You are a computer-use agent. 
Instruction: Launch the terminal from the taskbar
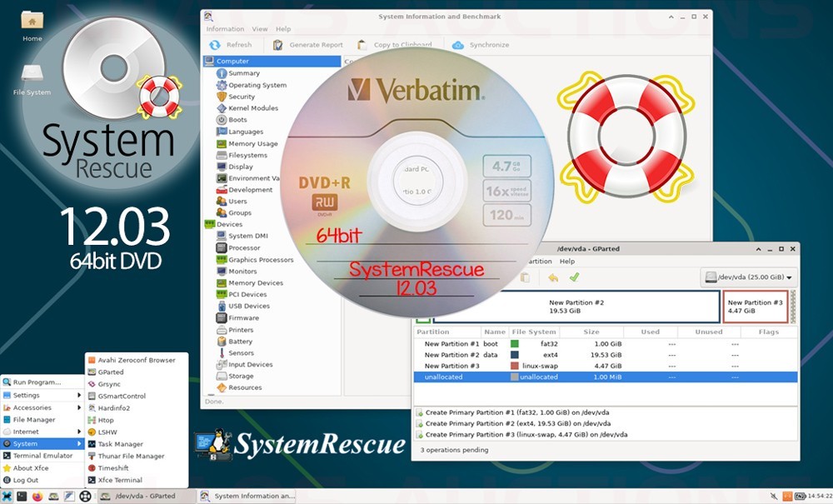[x=22, y=497]
